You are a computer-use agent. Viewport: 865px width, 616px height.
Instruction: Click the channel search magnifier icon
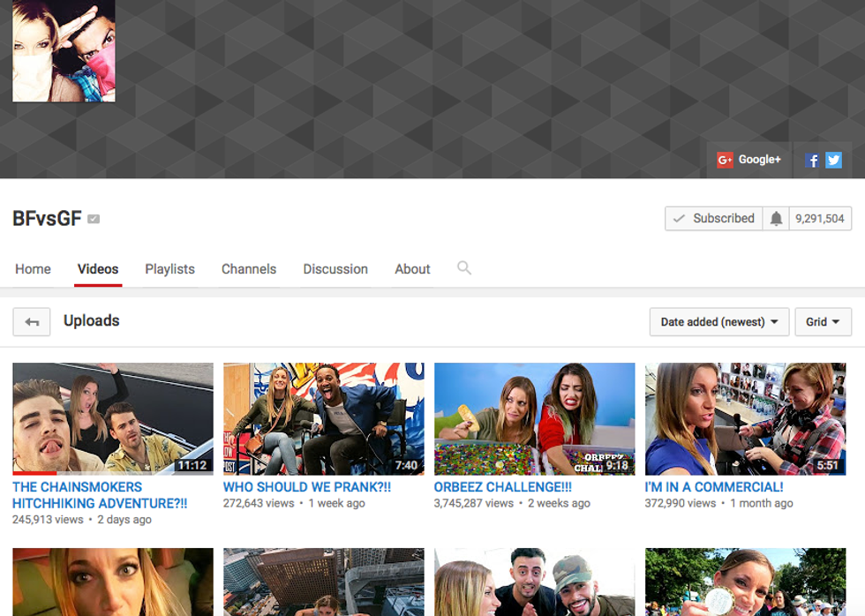tap(464, 268)
